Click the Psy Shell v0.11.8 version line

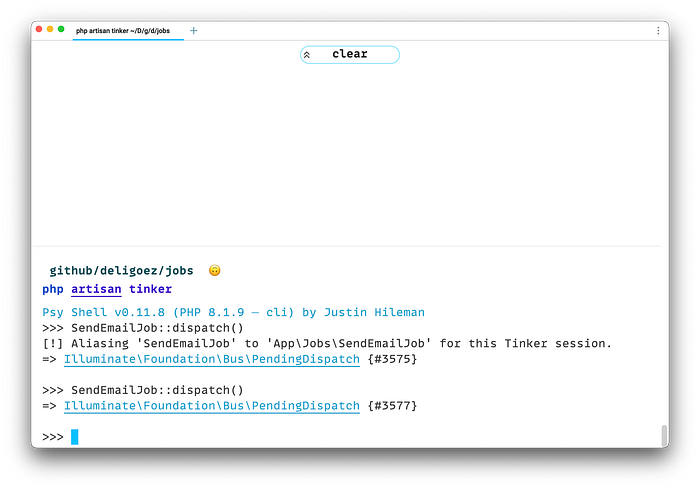(x=233, y=312)
